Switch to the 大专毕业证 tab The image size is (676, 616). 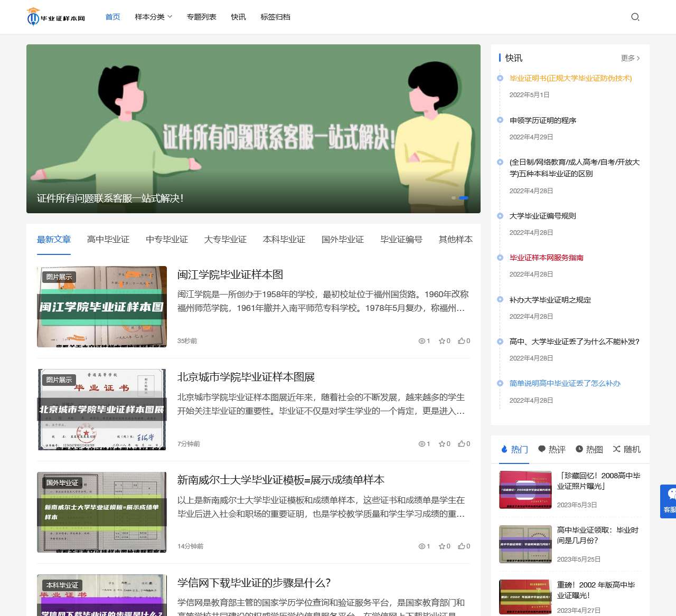tap(226, 240)
